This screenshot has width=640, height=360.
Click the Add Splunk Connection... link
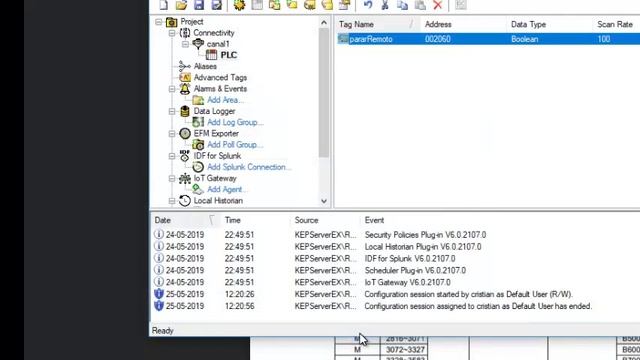249,167
